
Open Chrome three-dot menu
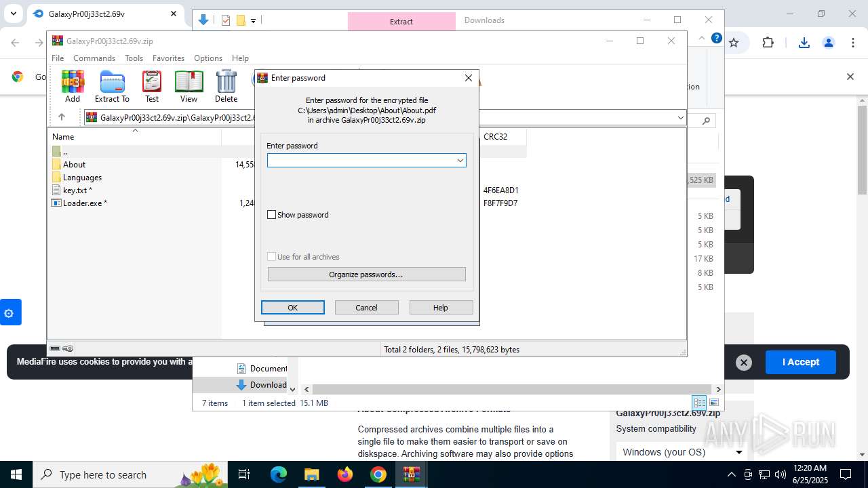(x=853, y=43)
